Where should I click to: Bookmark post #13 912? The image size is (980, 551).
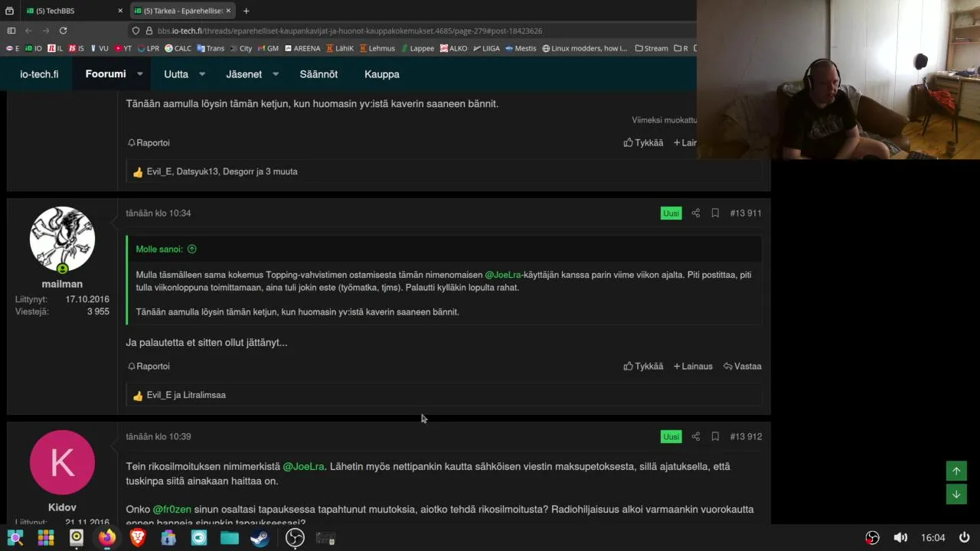coord(715,436)
